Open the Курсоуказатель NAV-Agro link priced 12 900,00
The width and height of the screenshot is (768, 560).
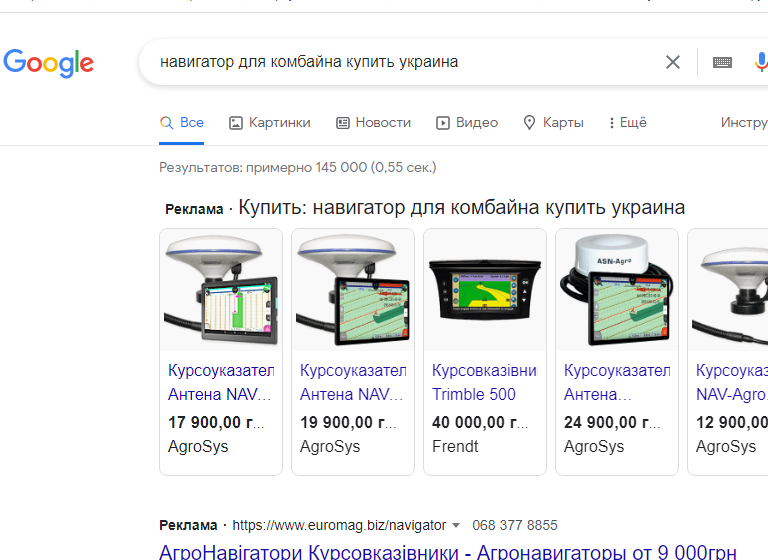pos(732,382)
